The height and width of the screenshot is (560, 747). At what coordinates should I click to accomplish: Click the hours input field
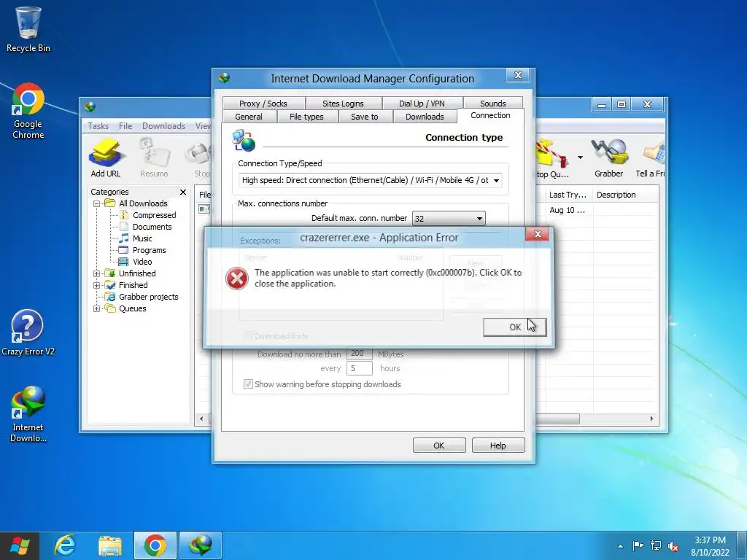pyautogui.click(x=359, y=368)
